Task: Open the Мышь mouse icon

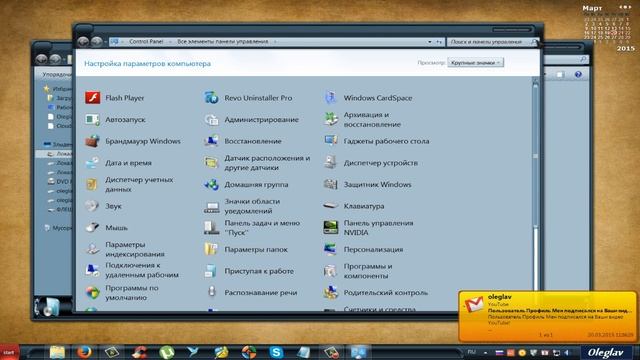Action: tap(93, 228)
